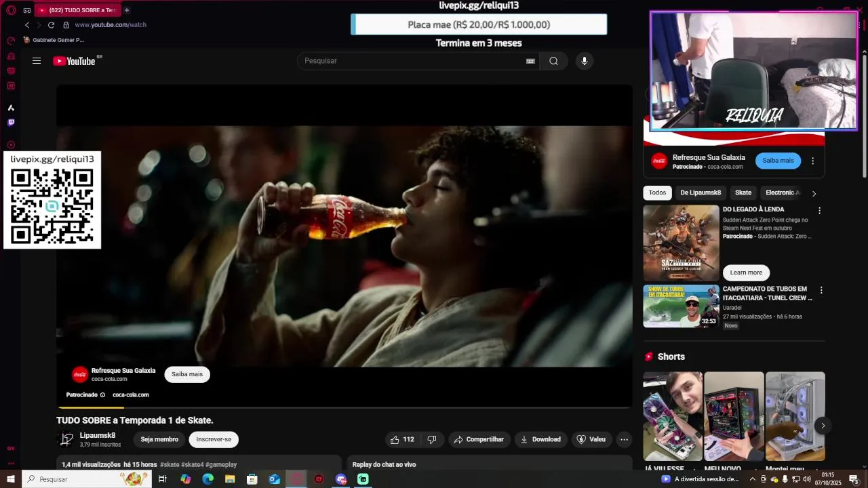Click the browser address bar URL

[111, 25]
